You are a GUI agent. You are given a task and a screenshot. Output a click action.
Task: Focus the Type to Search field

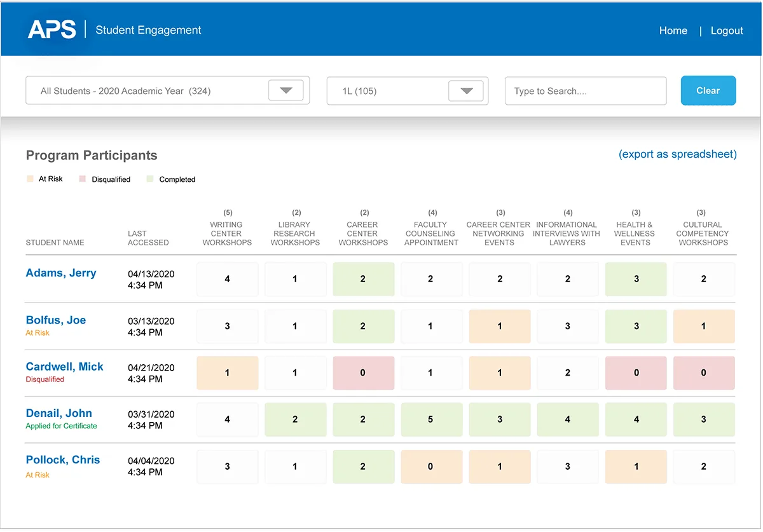(585, 91)
